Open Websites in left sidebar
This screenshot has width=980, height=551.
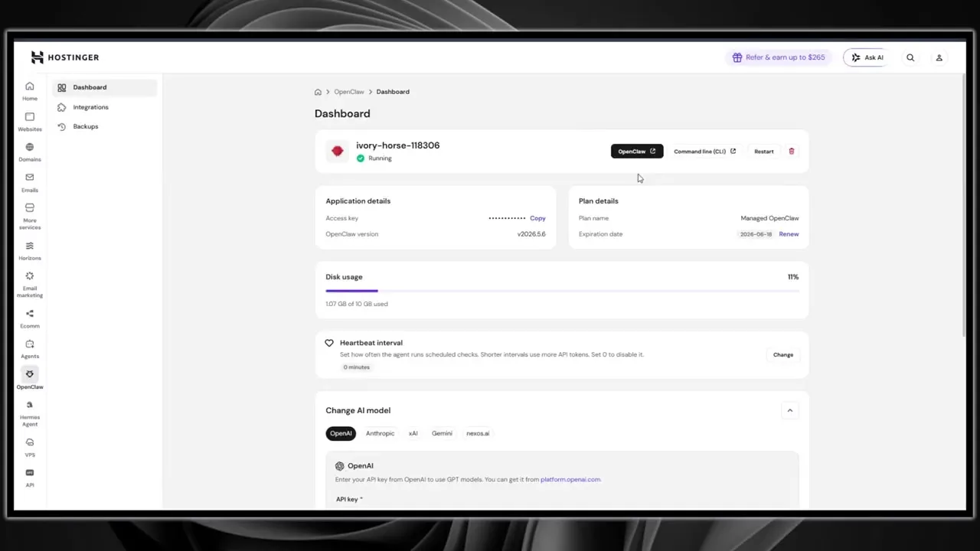[x=30, y=122]
